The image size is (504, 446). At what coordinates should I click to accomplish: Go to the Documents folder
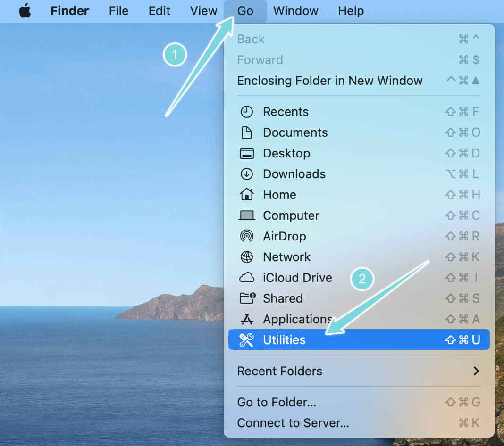(359, 132)
